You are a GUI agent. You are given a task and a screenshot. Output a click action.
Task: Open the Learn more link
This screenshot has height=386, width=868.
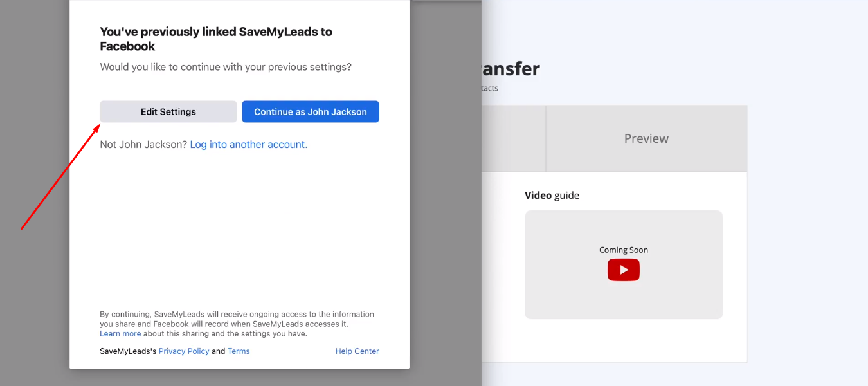[x=120, y=334]
